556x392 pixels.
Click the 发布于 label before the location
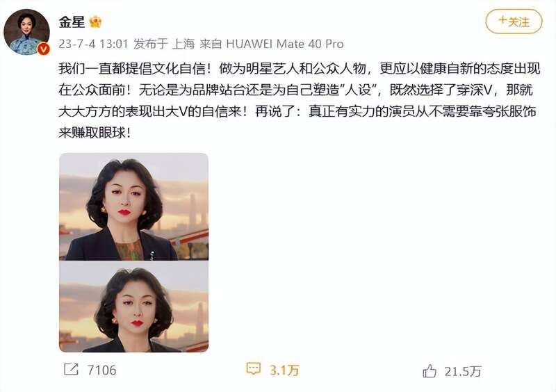point(150,44)
